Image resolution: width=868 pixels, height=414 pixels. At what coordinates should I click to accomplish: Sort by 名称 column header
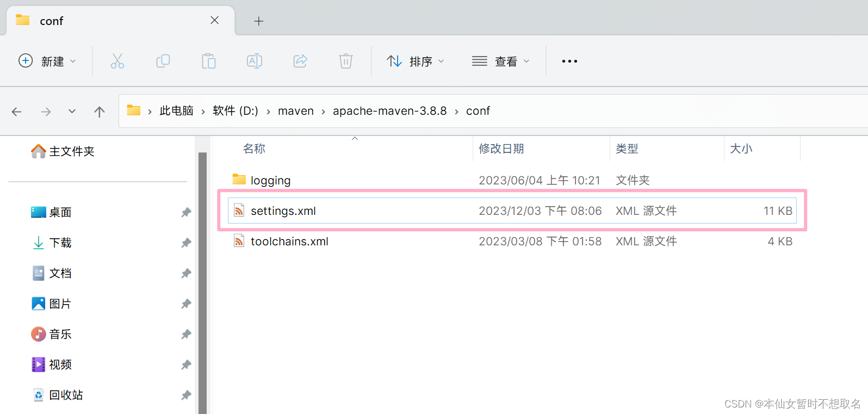pos(254,149)
